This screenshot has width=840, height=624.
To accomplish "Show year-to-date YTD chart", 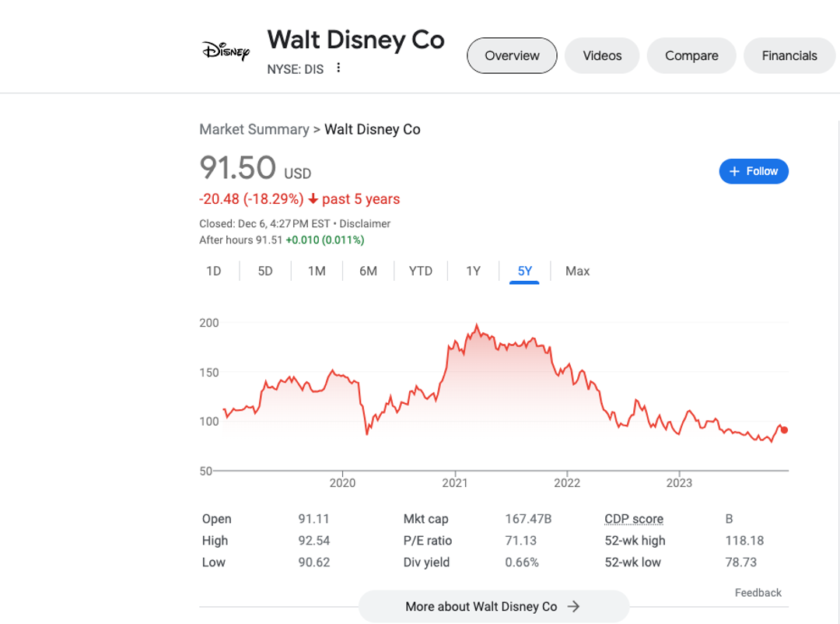I will [421, 272].
